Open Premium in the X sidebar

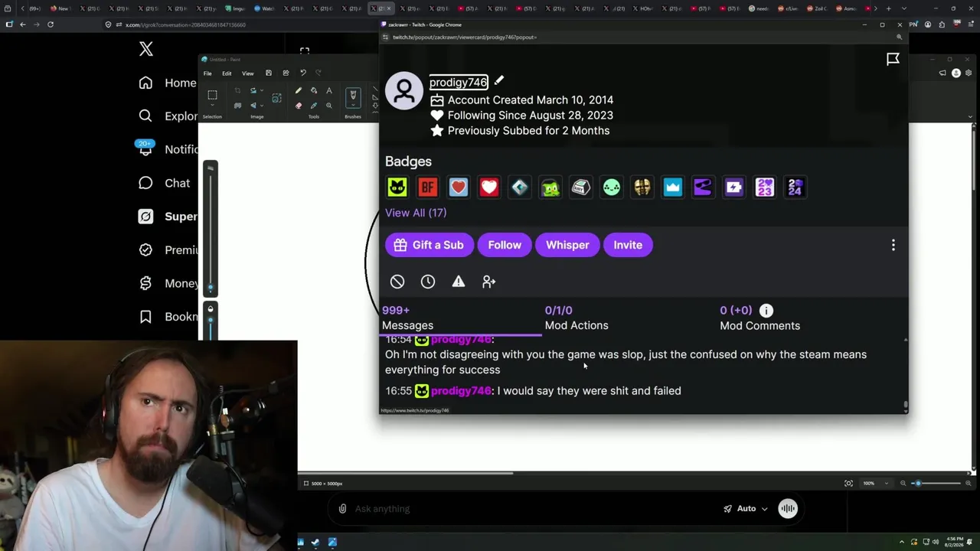(x=168, y=249)
